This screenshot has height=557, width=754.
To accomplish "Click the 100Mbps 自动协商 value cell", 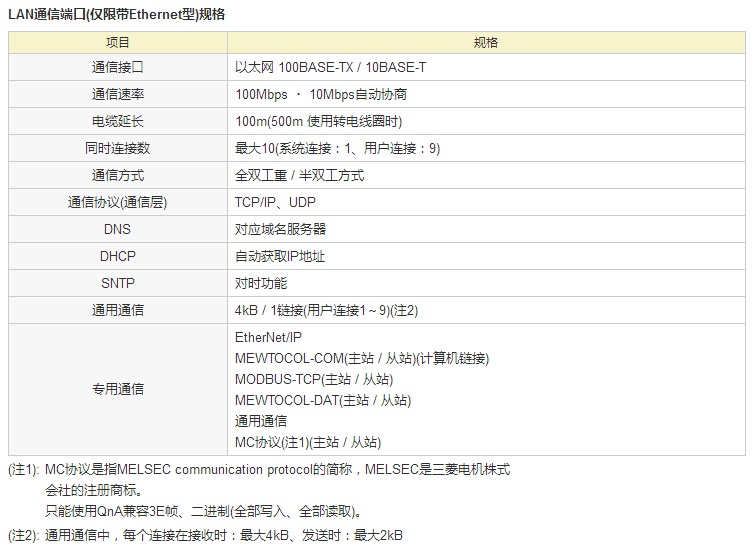I will (320, 94).
